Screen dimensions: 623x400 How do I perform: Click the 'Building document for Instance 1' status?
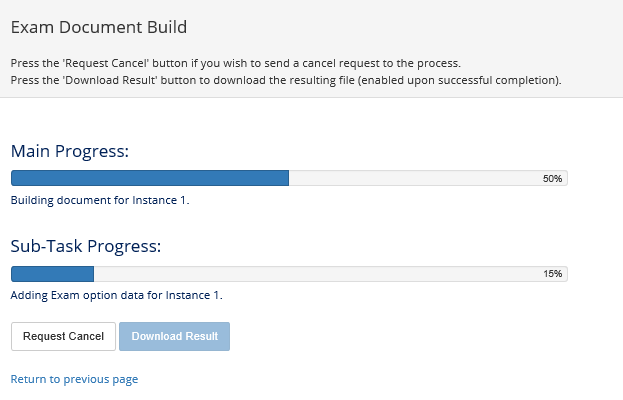click(x=99, y=200)
